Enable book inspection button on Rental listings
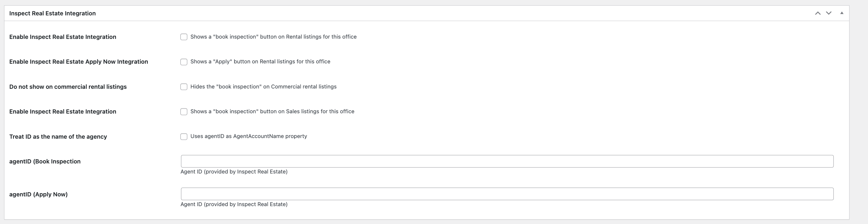The image size is (868, 224). point(184,37)
